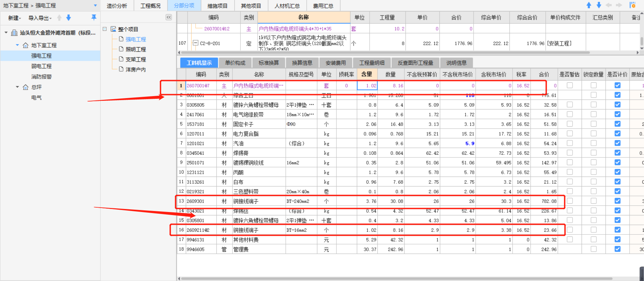Untick 是否计价 for the 管理费 row

pos(618,249)
